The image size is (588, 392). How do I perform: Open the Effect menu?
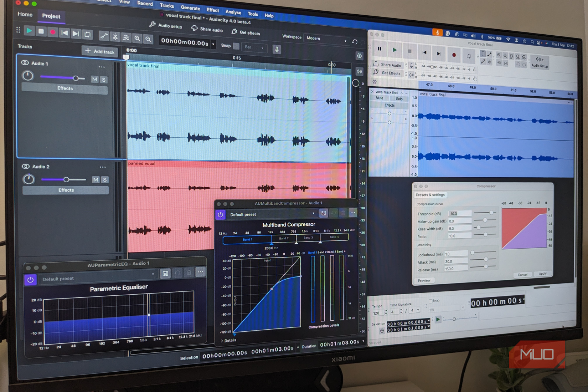(x=213, y=10)
